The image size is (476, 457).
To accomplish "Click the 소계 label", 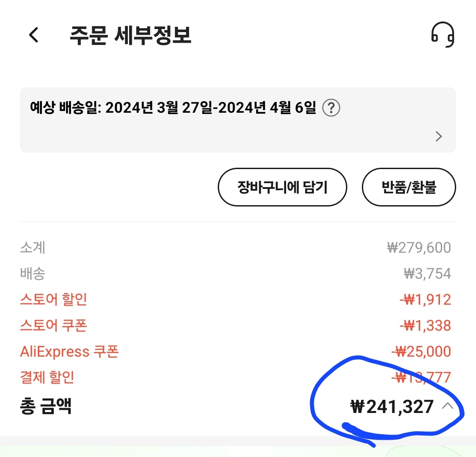I will (33, 247).
